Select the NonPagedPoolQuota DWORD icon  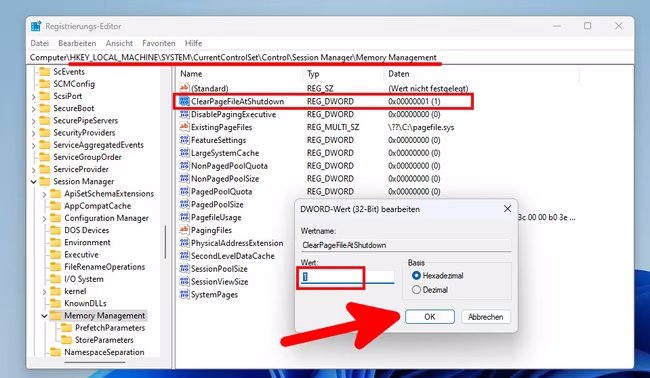pos(184,165)
